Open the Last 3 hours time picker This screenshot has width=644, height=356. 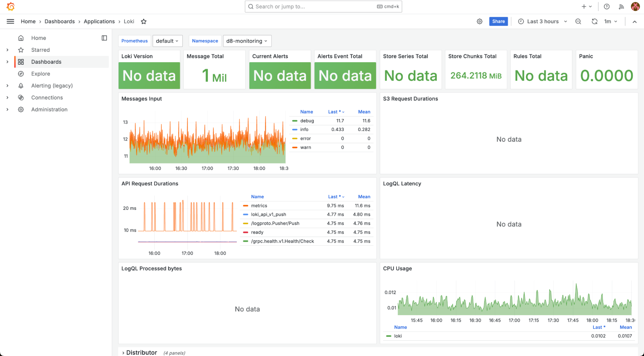pyautogui.click(x=542, y=22)
